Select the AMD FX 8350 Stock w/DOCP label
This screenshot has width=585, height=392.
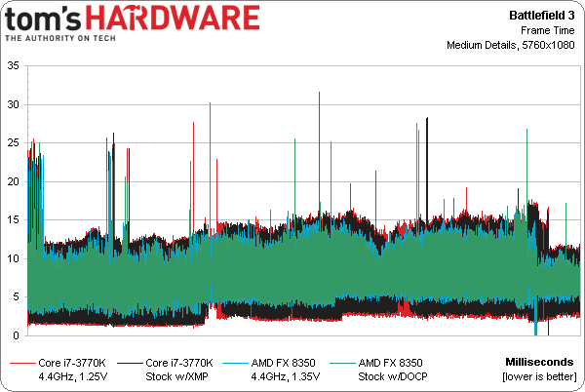pos(393,370)
